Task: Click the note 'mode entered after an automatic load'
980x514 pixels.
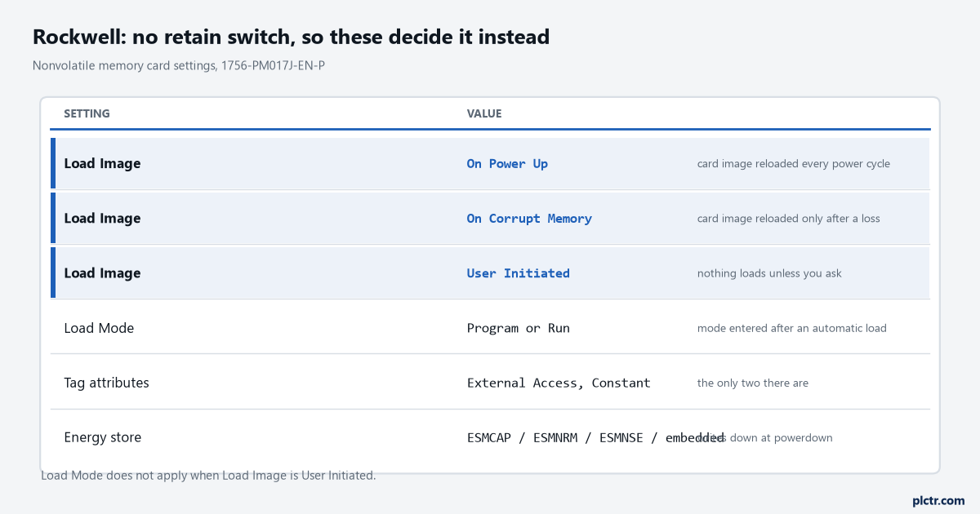Action: pos(792,328)
